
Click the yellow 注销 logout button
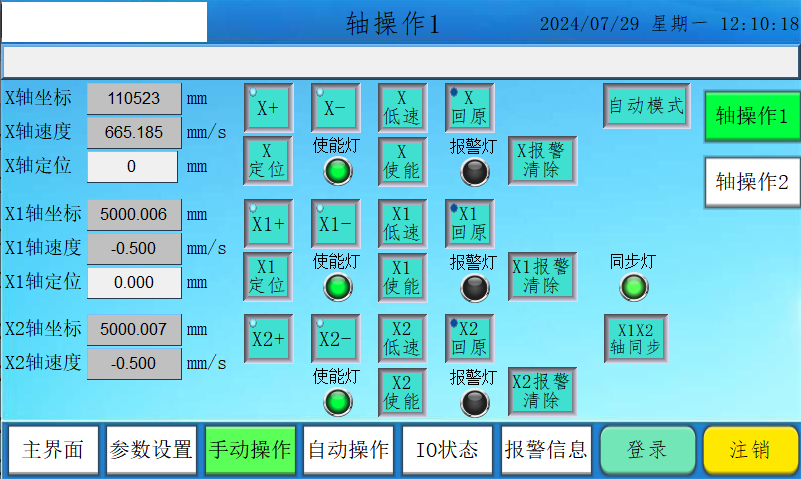749,450
